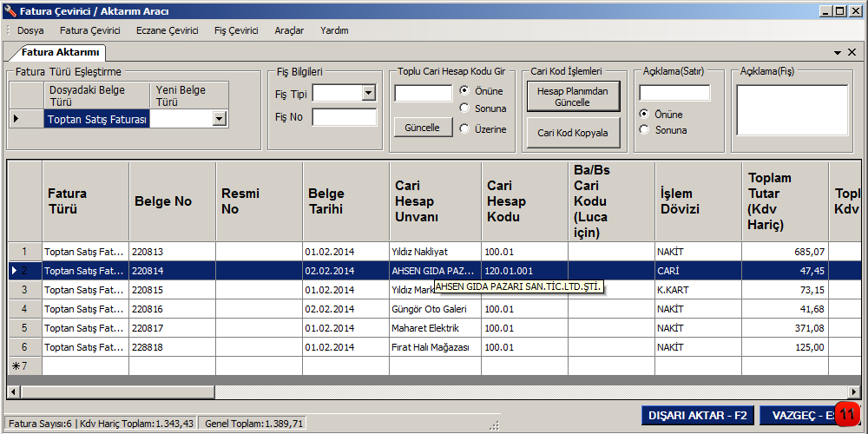
Task: Expand the Yeni Belge Türü dropdown
Action: tap(220, 118)
